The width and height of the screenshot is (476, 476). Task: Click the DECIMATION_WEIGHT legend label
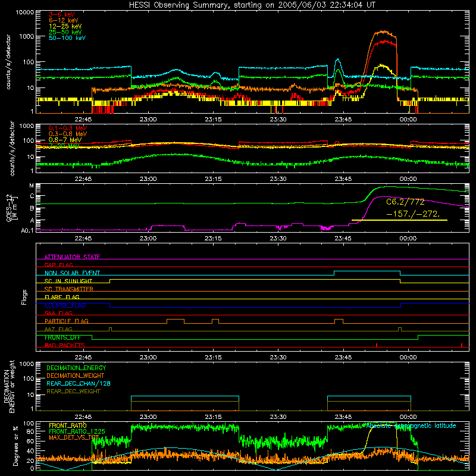(76, 375)
